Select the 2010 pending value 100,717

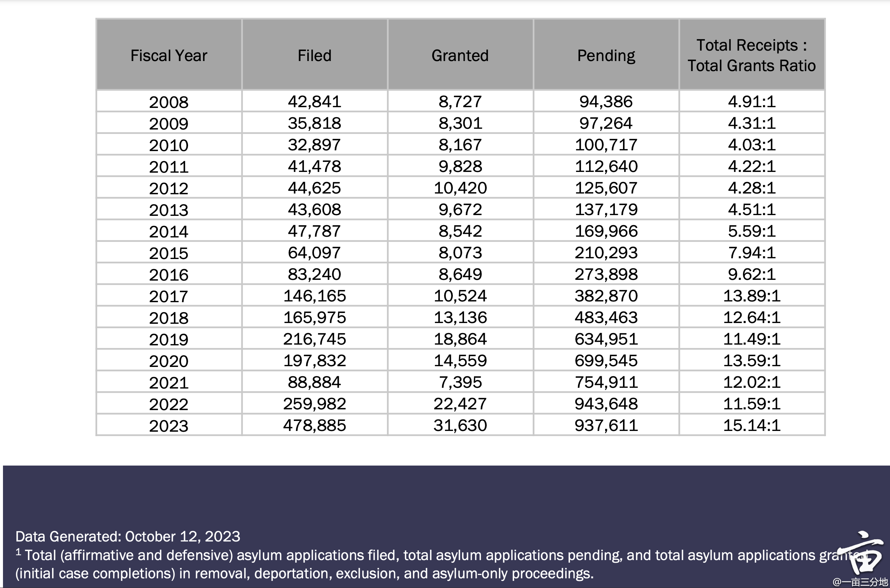606,144
